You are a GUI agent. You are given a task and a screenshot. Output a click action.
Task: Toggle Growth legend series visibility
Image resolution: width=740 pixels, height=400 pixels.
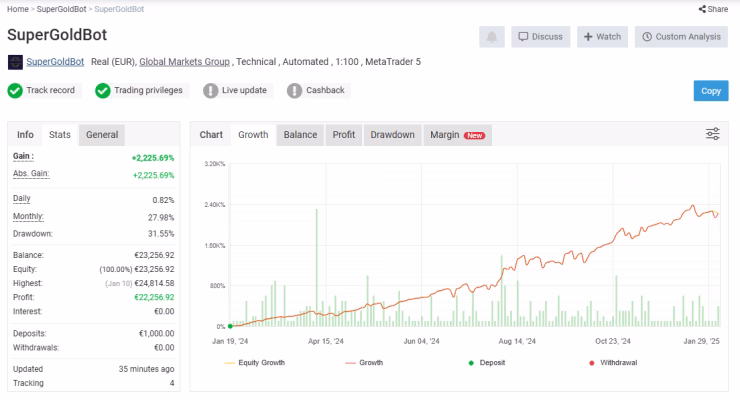click(364, 363)
